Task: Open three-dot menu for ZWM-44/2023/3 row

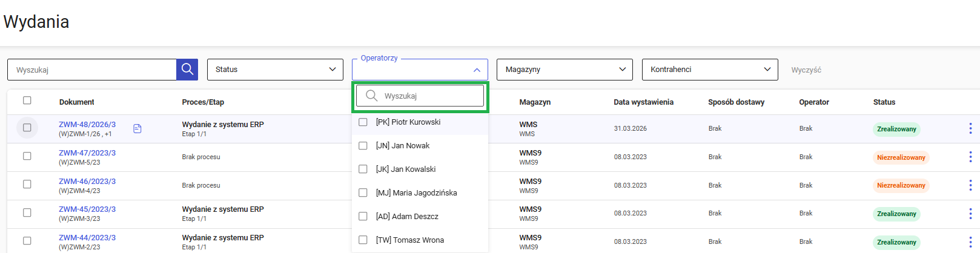Action: 970,241
